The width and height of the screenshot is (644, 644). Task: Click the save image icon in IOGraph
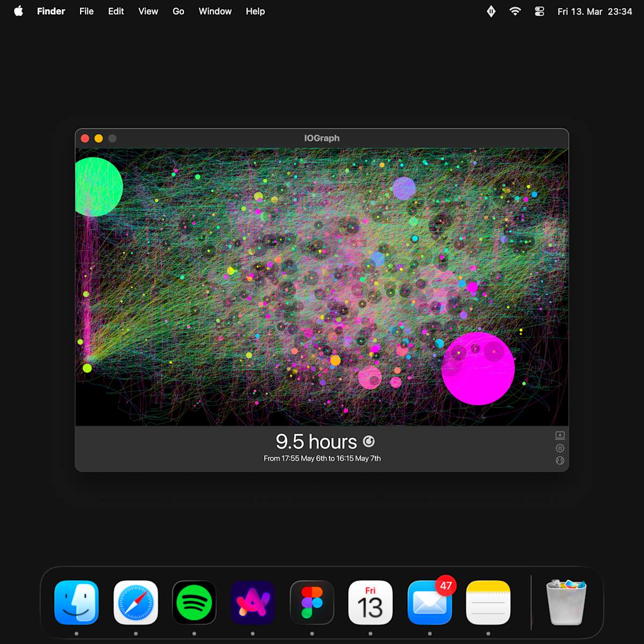click(560, 435)
